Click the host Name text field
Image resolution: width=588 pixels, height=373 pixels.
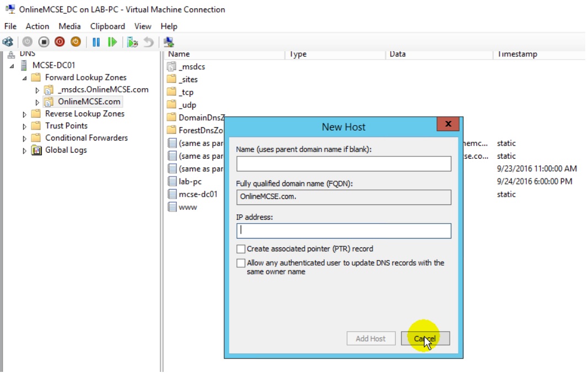[x=343, y=164]
